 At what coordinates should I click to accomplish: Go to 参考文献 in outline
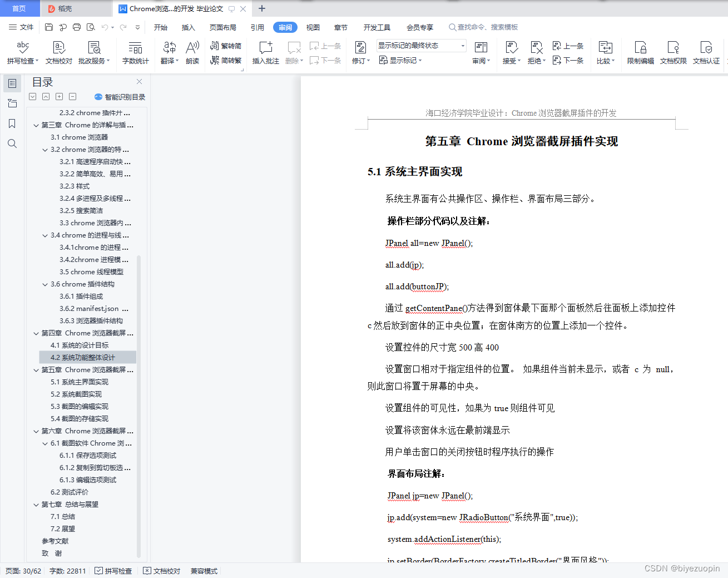55,541
